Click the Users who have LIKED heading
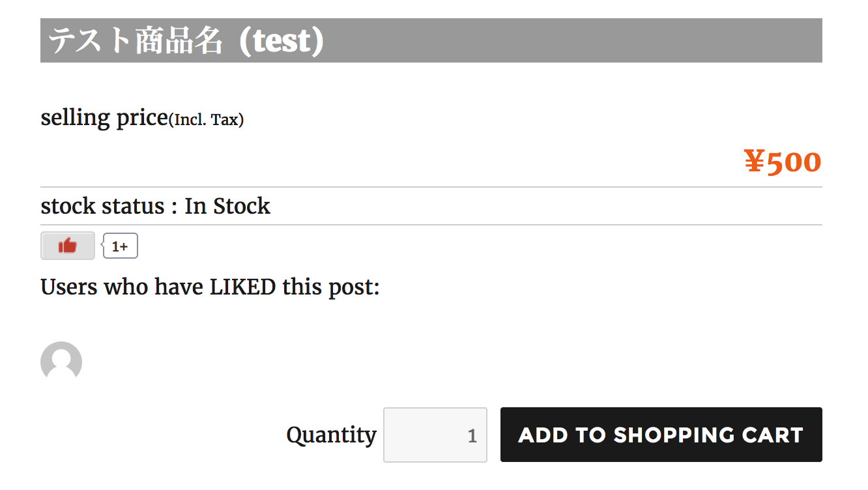868x490 pixels. pos(210,287)
